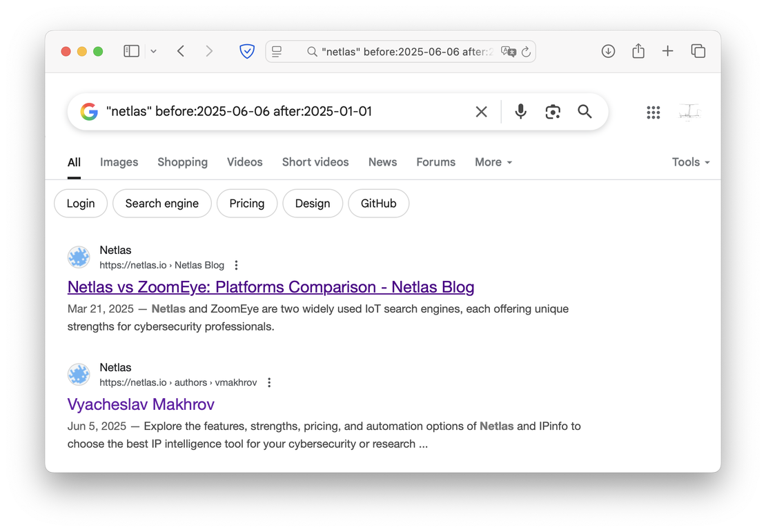
Task: Open the Google apps grid
Action: [x=654, y=112]
